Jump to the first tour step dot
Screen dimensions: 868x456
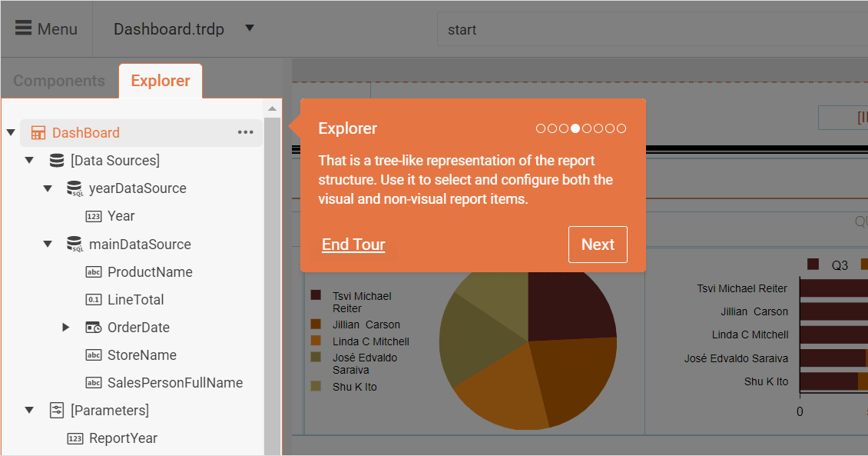coord(541,128)
